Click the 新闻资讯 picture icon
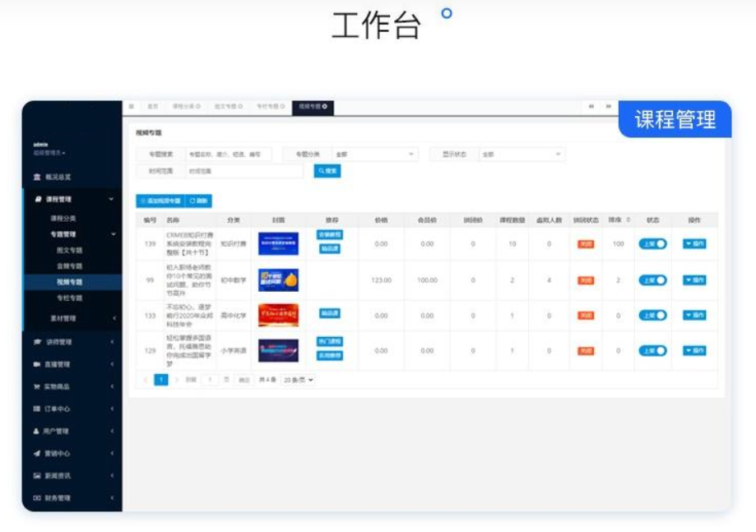Viewport: 756px width, 532px height. point(37,475)
